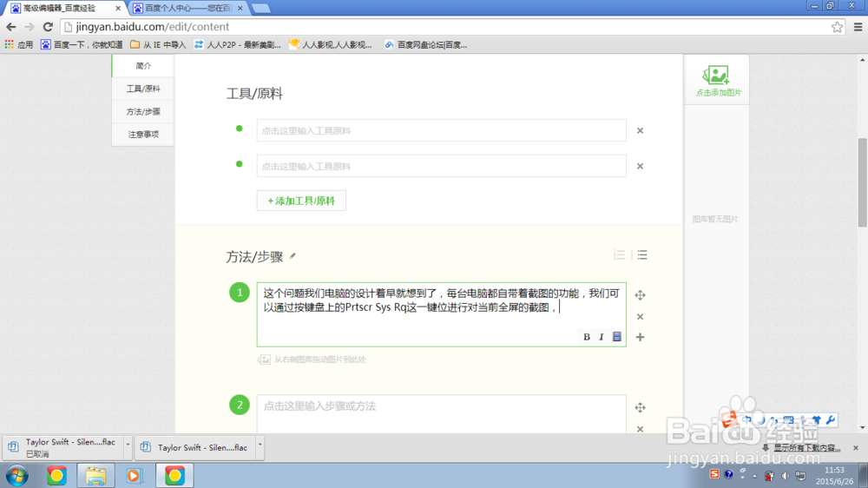
Task: Jump to 工具/原料 section in sidebar
Action: pyautogui.click(x=143, y=89)
